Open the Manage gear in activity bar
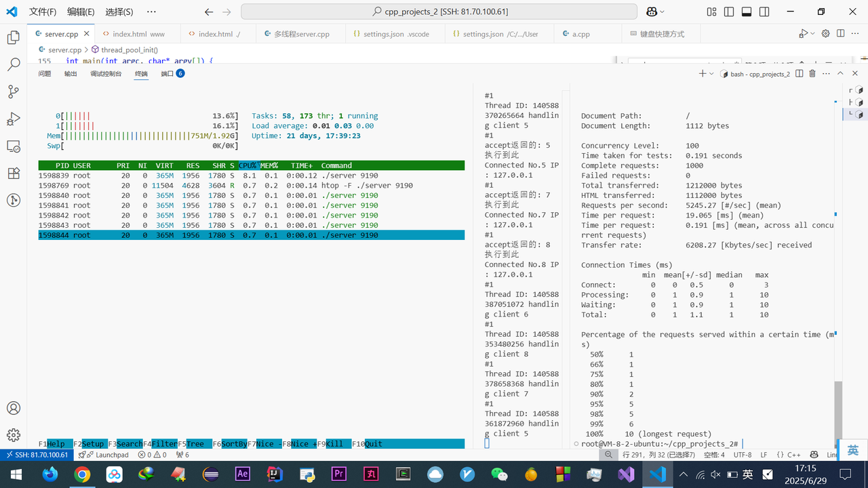868x488 pixels. (x=13, y=435)
